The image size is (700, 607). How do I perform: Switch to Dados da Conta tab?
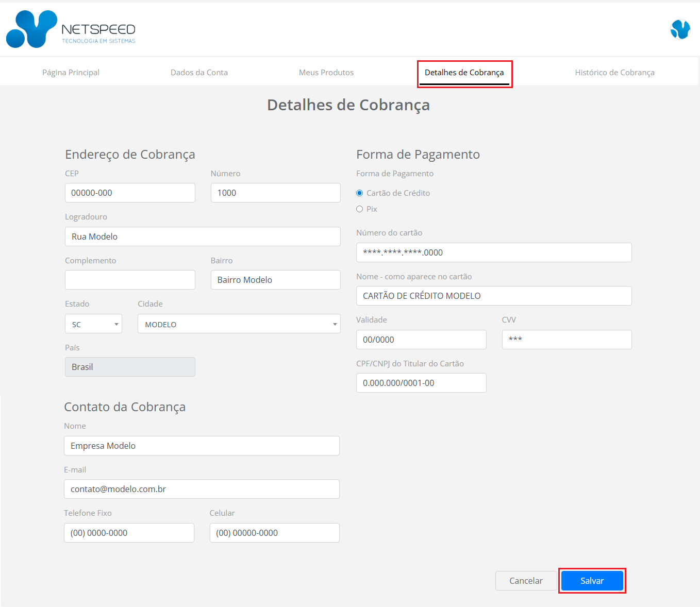coord(199,73)
